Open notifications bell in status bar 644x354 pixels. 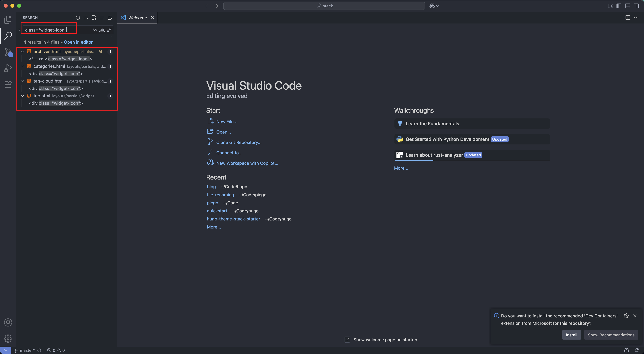pos(637,350)
